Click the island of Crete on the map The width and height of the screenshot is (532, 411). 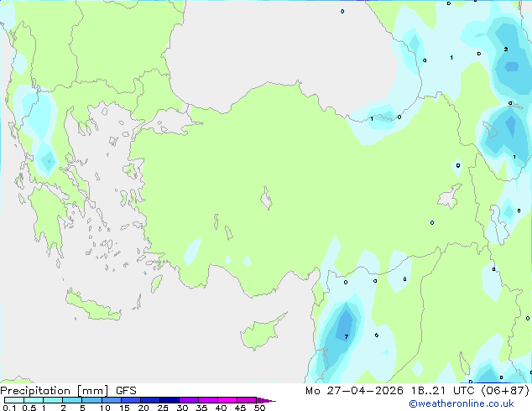[x=93, y=307]
